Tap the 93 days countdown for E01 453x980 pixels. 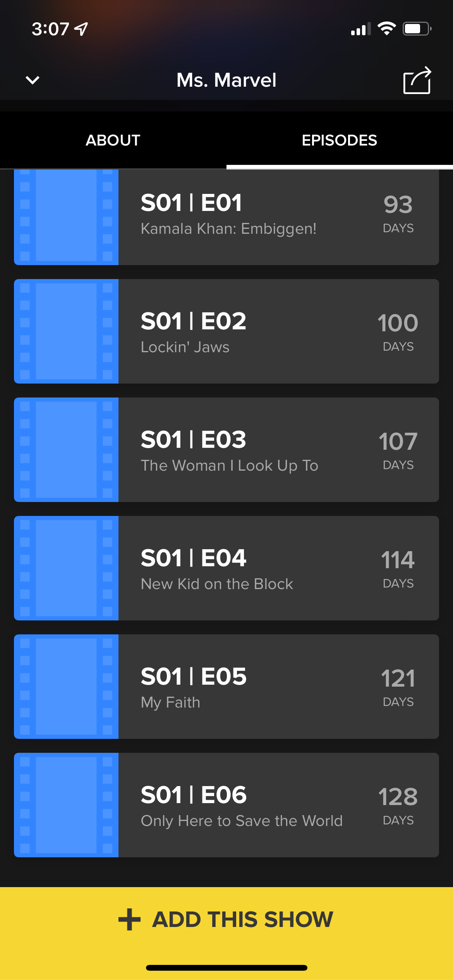[398, 214]
